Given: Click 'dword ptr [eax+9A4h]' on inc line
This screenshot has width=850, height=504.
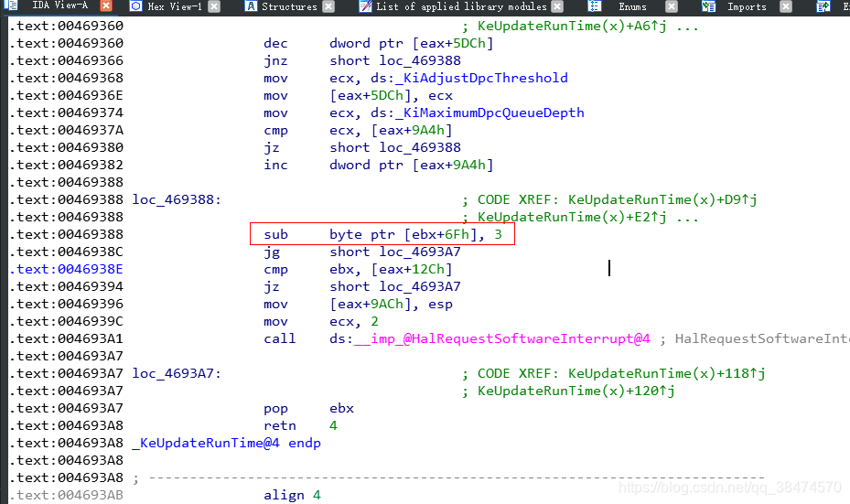Looking at the screenshot, I should click(x=412, y=165).
